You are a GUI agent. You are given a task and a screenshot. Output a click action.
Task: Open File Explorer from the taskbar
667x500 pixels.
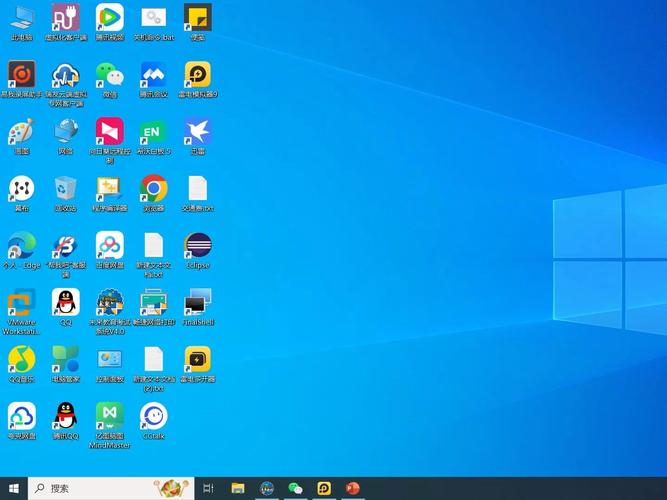[x=238, y=489]
